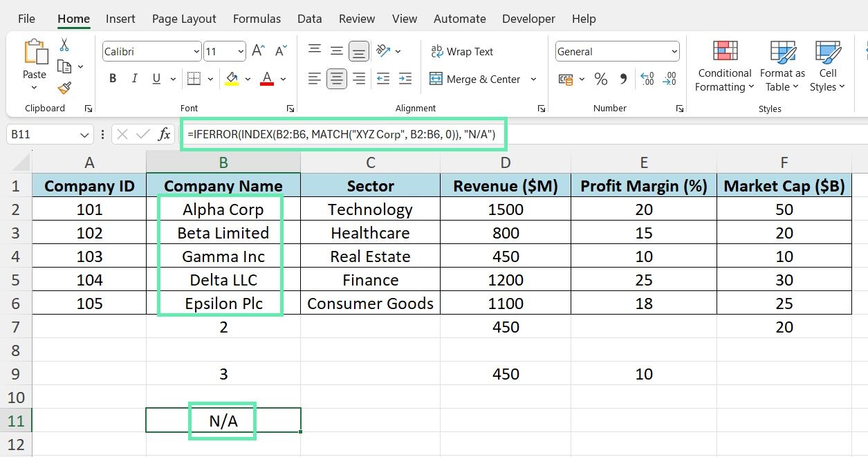Open the fill color palette arrow
868x457 pixels.
pos(248,79)
